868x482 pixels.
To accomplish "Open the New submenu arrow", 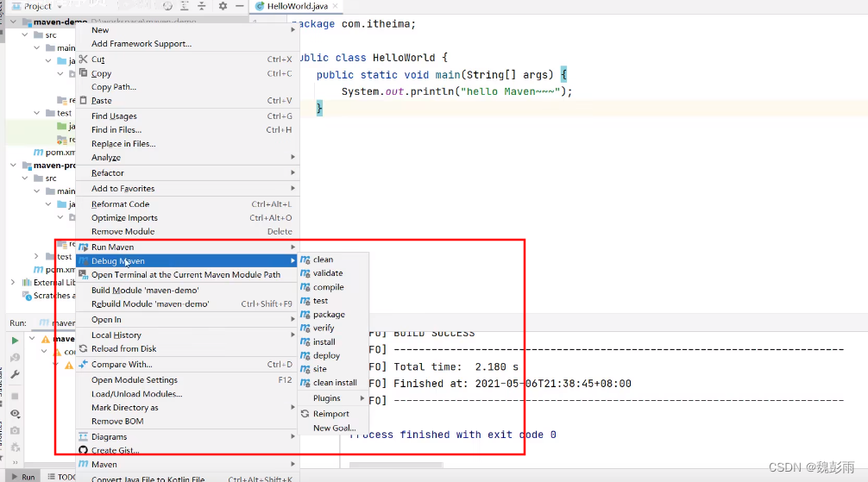I will (292, 30).
